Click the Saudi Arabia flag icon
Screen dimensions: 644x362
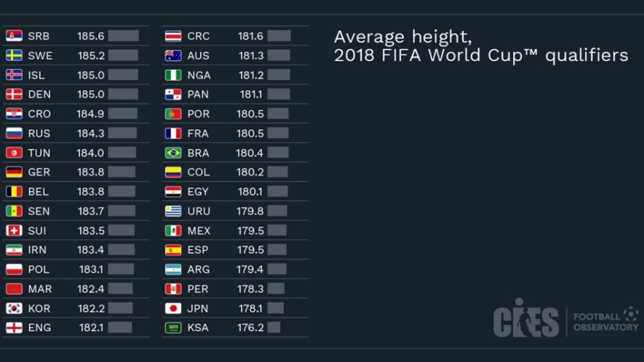tap(173, 328)
